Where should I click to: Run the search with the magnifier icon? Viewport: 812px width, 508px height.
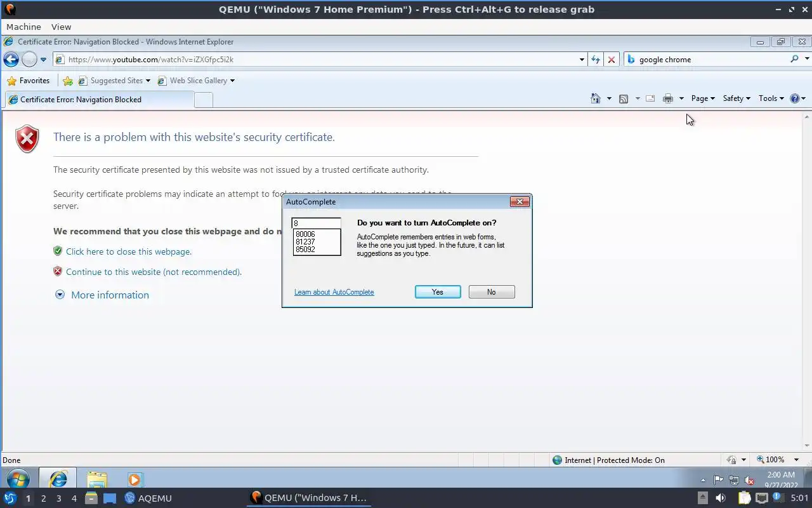(794, 59)
